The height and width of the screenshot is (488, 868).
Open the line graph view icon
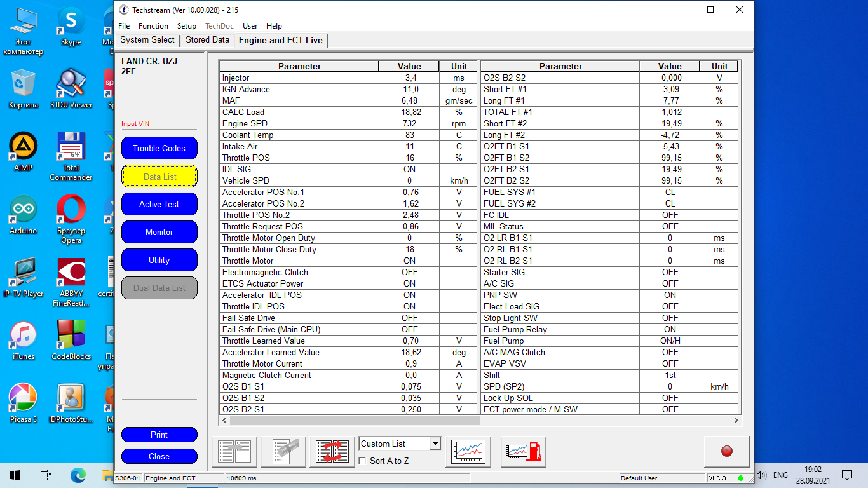468,452
